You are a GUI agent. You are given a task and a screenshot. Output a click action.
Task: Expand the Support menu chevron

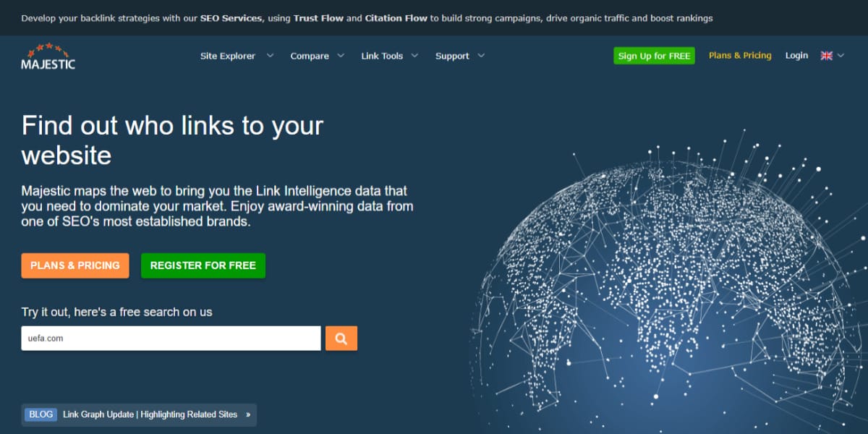click(x=481, y=56)
